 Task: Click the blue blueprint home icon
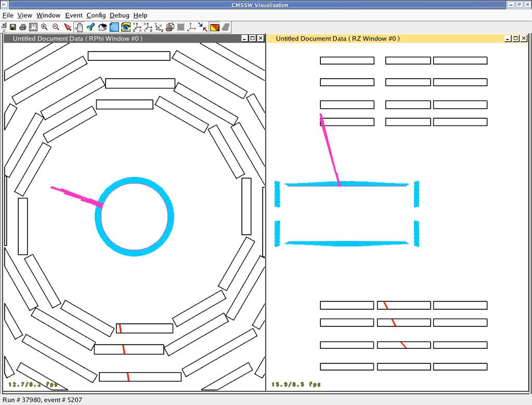click(114, 27)
